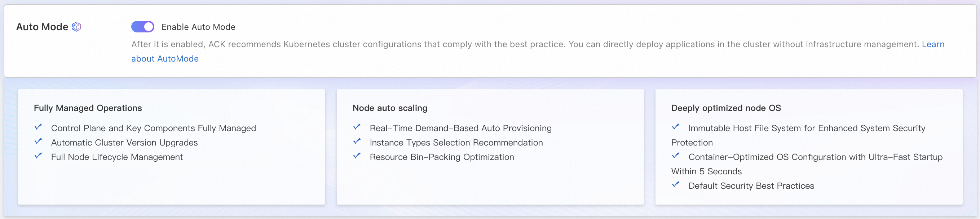Click checkmark beside Automatic Cluster Version Upgrades
This screenshot has width=980, height=219.
click(x=38, y=142)
